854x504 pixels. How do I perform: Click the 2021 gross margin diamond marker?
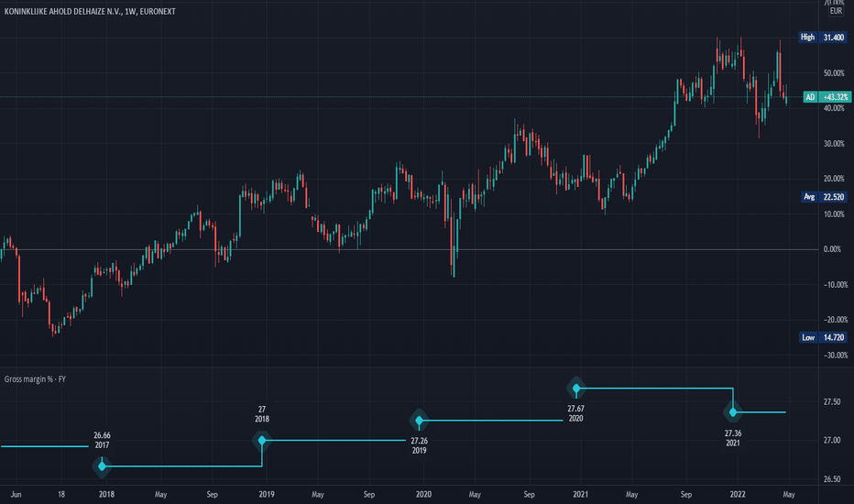coord(733,412)
